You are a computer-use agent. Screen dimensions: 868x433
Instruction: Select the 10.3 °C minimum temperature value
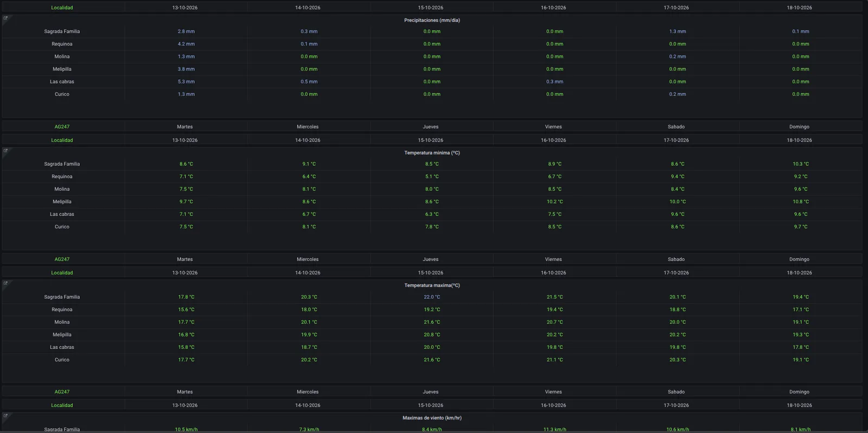pos(801,164)
